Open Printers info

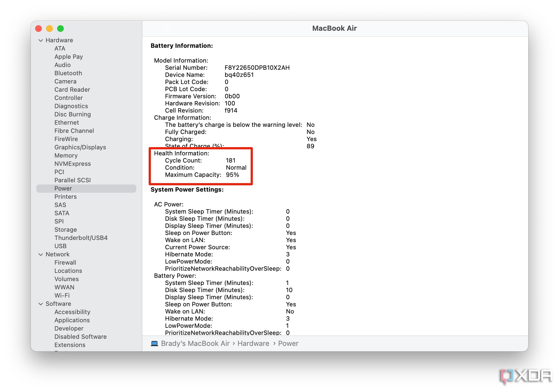click(65, 197)
